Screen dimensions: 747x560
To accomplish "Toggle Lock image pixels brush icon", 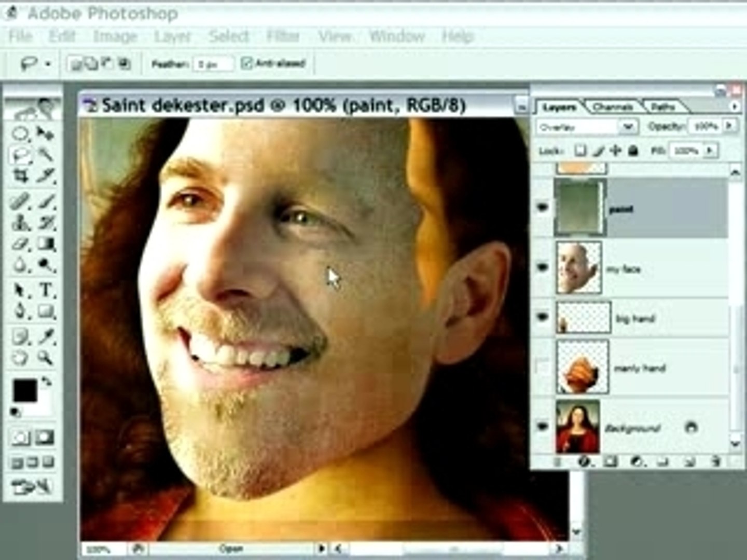I will pyautogui.click(x=598, y=150).
